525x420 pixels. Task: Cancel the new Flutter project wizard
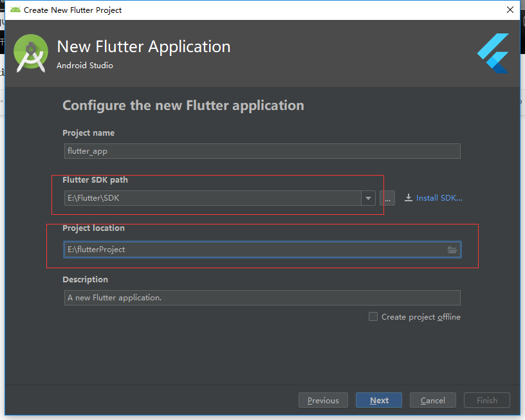[432, 400]
